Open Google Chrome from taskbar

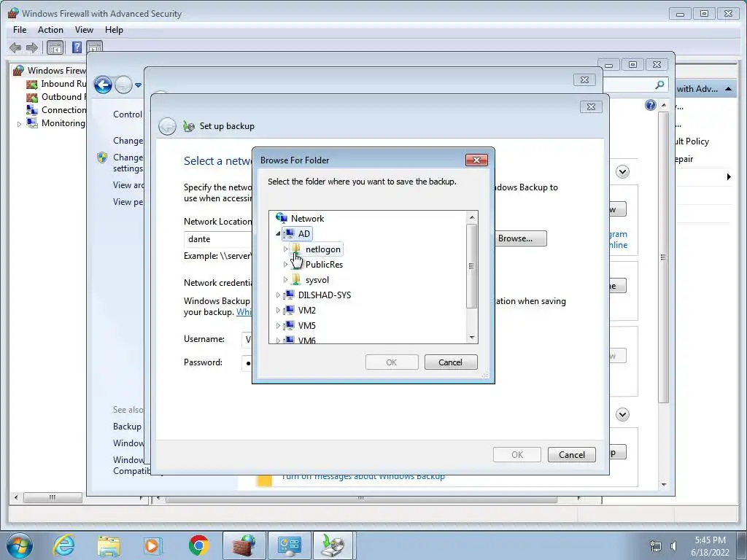click(x=198, y=545)
